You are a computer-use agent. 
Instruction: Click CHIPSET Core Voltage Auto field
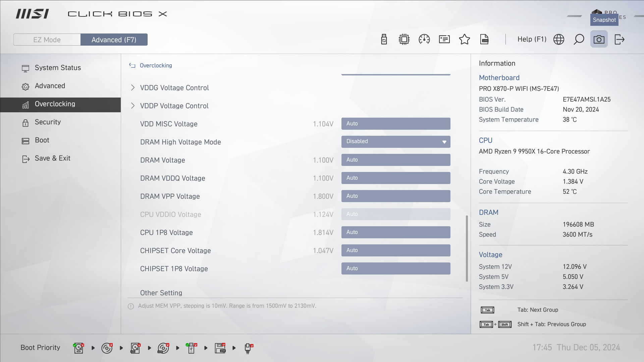pos(396,250)
